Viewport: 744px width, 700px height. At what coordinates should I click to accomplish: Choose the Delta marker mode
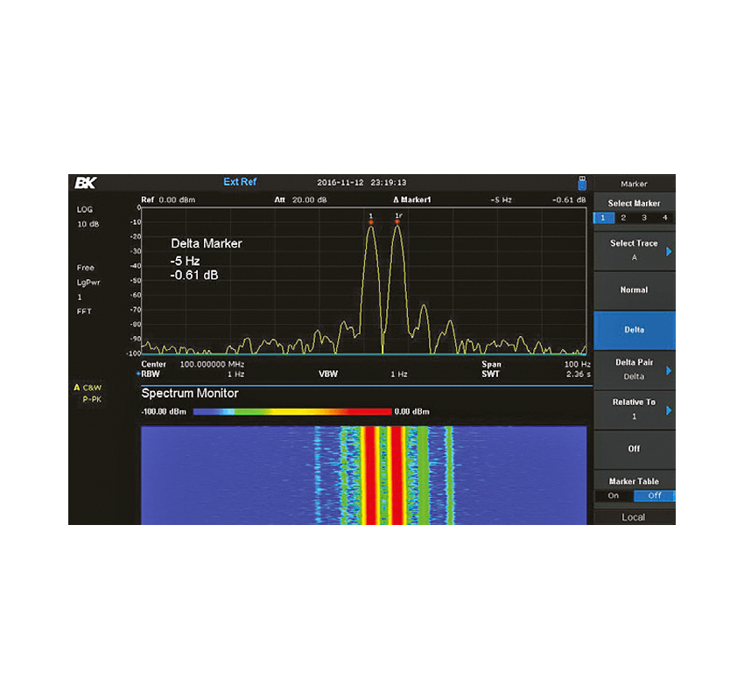634,330
